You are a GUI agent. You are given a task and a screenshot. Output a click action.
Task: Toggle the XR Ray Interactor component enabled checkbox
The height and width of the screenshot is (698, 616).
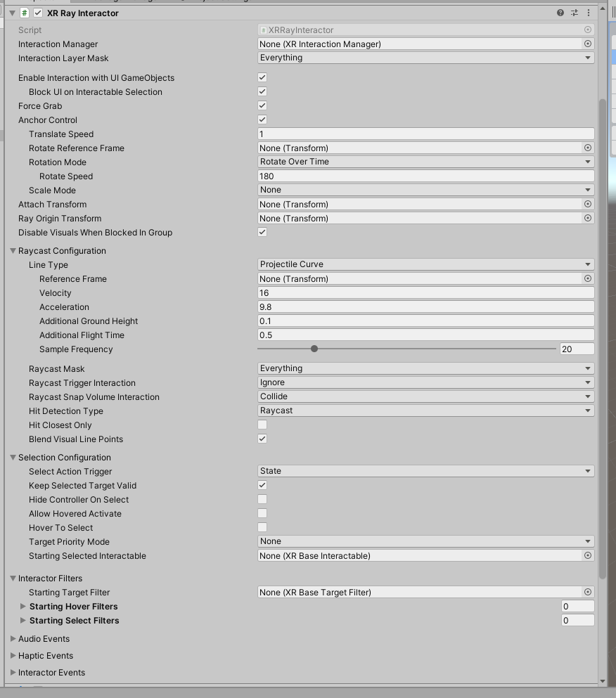[37, 13]
